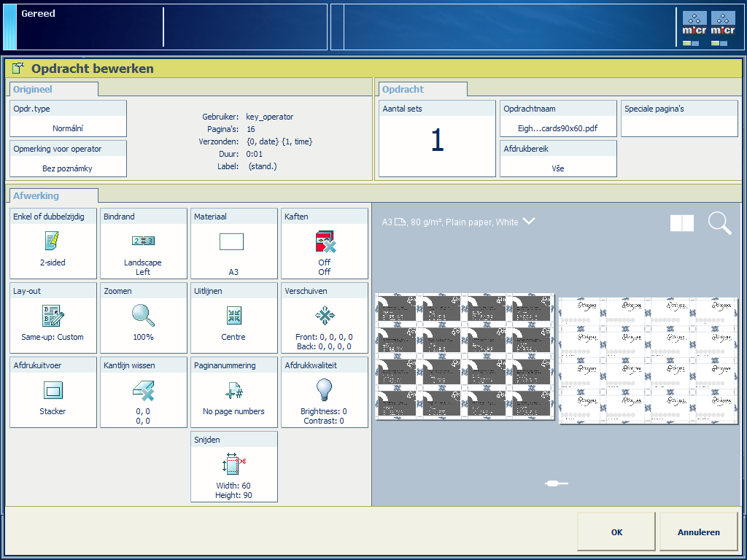
Task: Click the Annuleren button
Action: click(698, 532)
